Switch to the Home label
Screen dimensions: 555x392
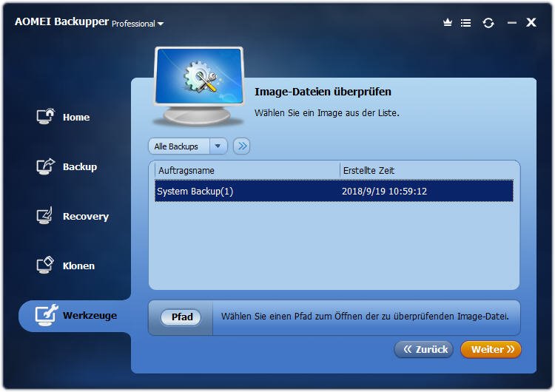[76, 117]
